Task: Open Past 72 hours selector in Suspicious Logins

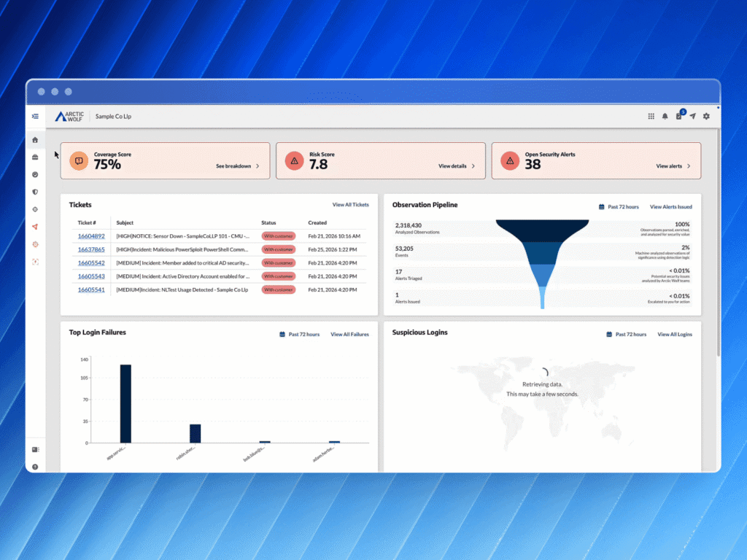Action: tap(627, 334)
